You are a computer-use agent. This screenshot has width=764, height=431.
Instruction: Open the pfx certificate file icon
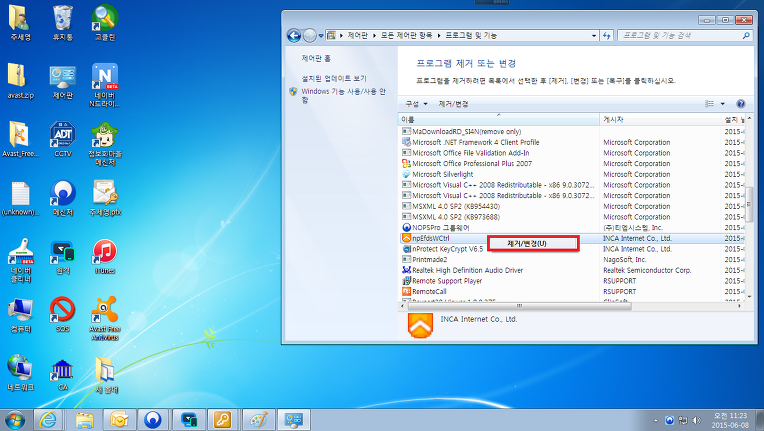[105, 198]
